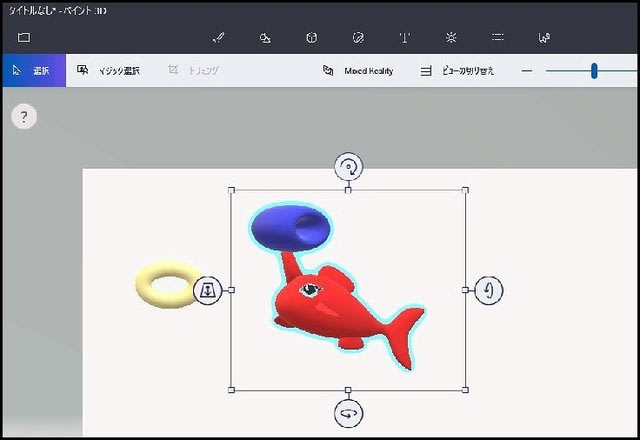Click the top-right selection box corner handle
Screen dimensions: 640x440
click(465, 190)
